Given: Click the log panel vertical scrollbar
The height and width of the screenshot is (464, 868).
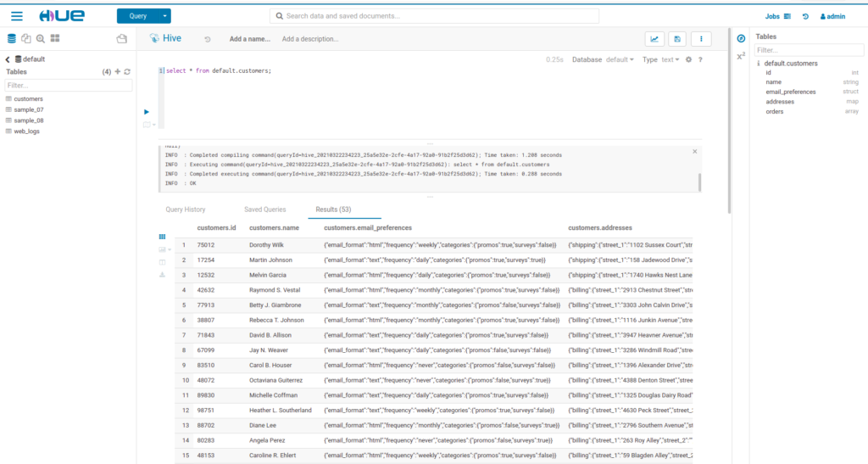Looking at the screenshot, I should pos(699,182).
